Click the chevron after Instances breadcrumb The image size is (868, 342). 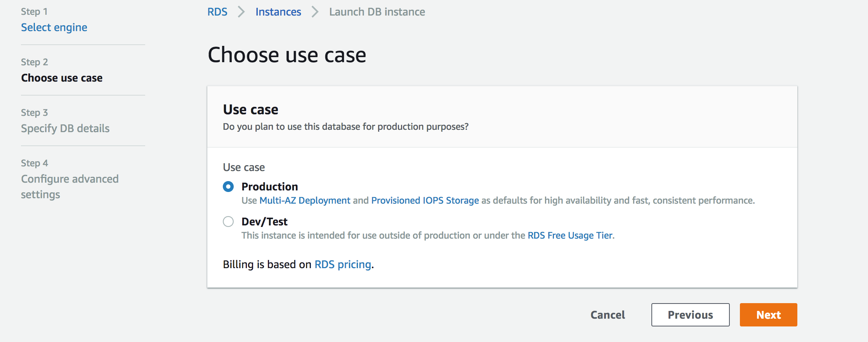click(315, 12)
